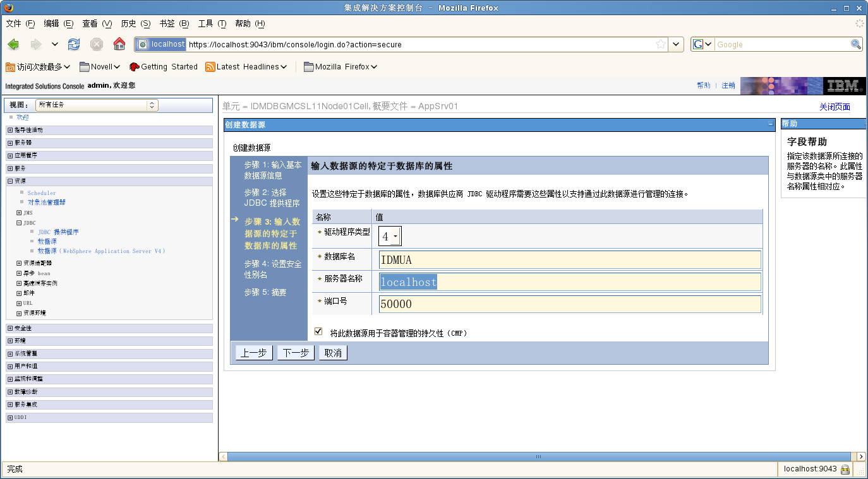Open the 帮助 (H) menu
868x479 pixels.
250,23
